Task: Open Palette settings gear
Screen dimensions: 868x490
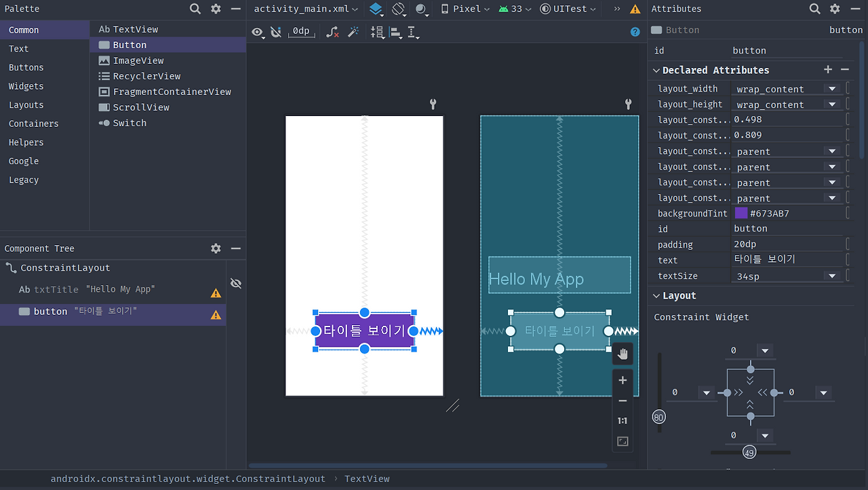Action: [x=216, y=9]
